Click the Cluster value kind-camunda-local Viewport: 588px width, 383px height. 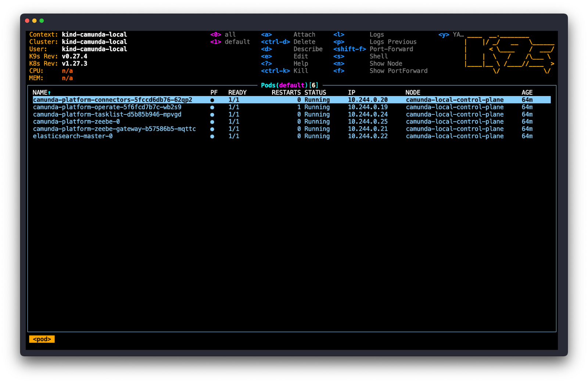pos(94,42)
